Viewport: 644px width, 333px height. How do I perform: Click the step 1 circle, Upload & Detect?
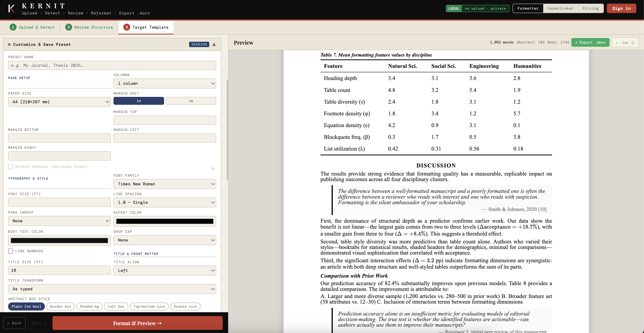click(x=13, y=27)
